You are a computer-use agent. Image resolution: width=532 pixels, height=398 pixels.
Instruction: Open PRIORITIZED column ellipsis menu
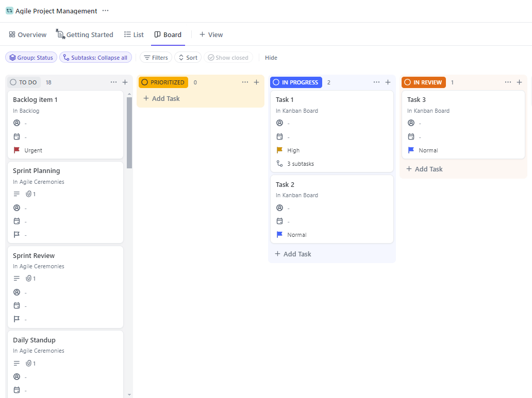(245, 82)
